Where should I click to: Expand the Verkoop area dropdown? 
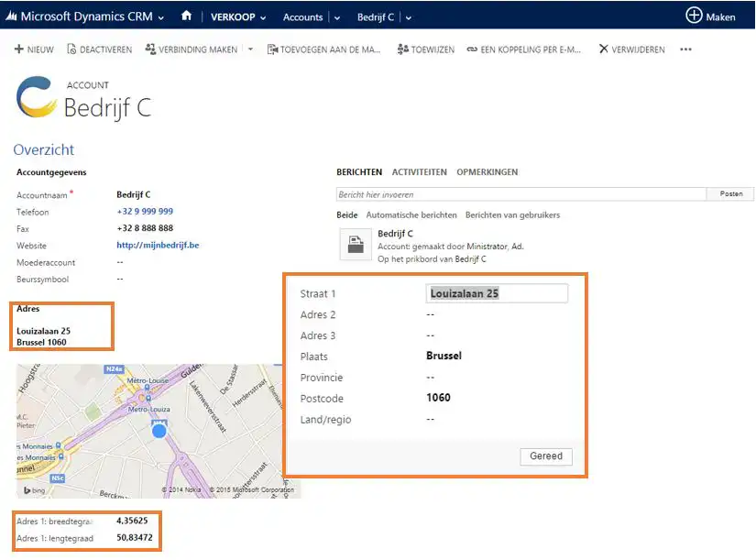[x=263, y=17]
